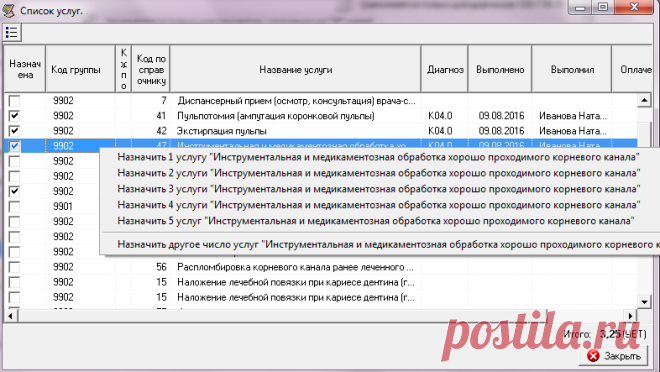
Task: Choose Назначить 1 услугу from context menu
Action: tap(378, 157)
